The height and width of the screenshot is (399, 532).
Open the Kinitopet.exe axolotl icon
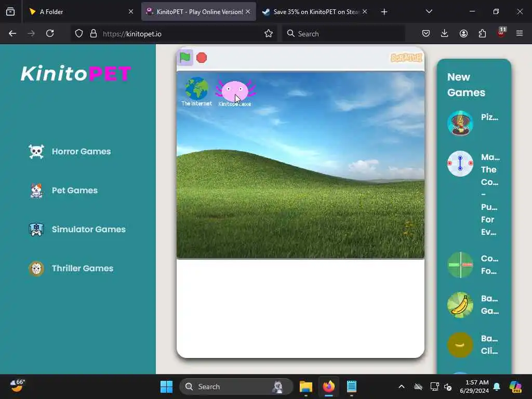click(x=235, y=94)
